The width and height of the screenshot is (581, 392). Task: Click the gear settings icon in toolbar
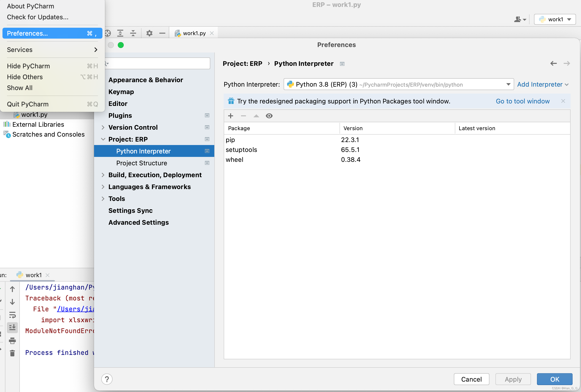pos(149,33)
